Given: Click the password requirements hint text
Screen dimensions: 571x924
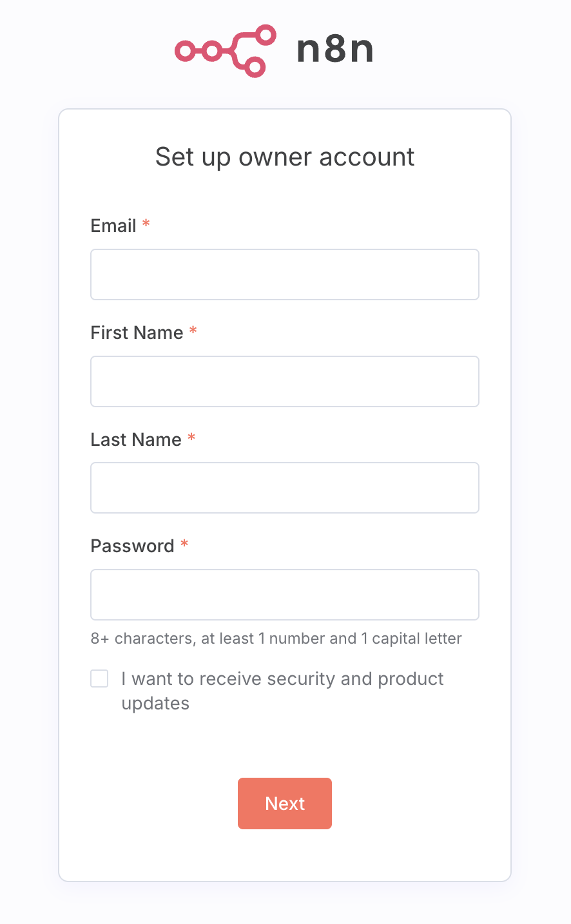Looking at the screenshot, I should tap(276, 639).
